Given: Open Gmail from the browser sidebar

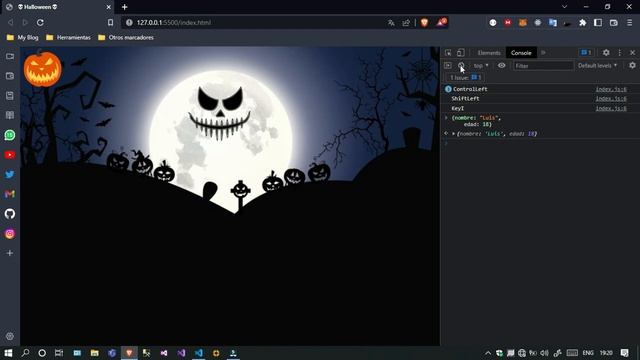Looking at the screenshot, I should [x=10, y=194].
